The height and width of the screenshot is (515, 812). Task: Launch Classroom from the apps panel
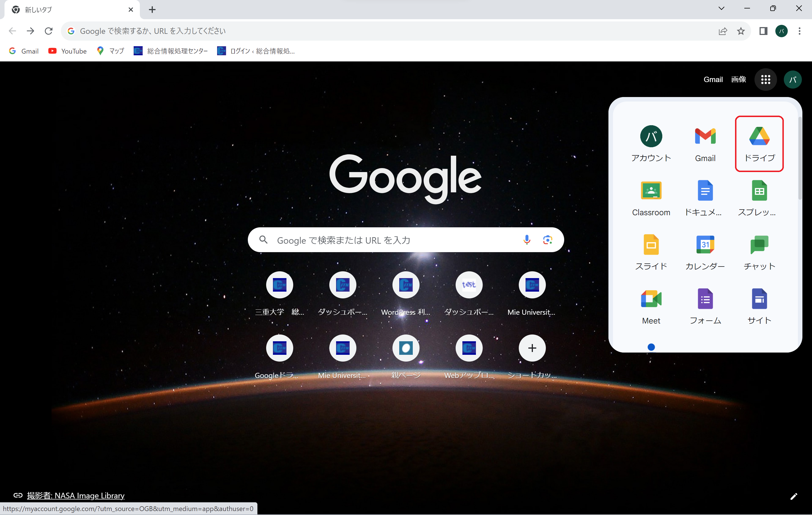[651, 198]
